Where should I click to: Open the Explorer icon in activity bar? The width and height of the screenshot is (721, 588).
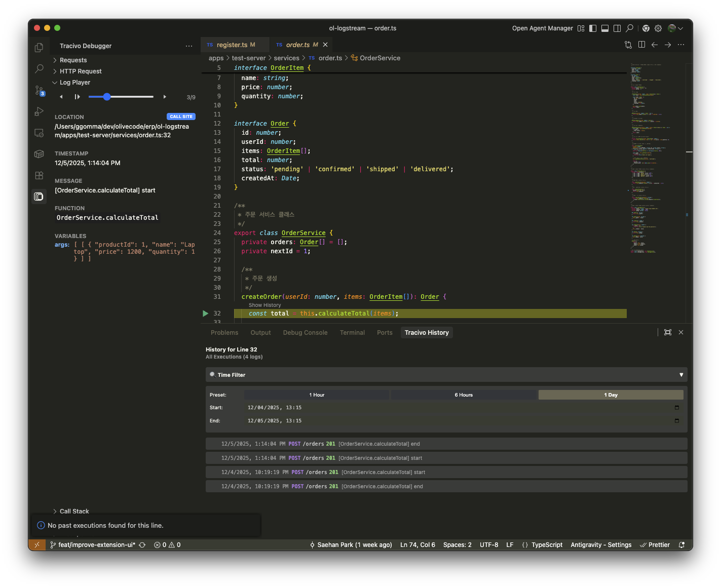[39, 48]
